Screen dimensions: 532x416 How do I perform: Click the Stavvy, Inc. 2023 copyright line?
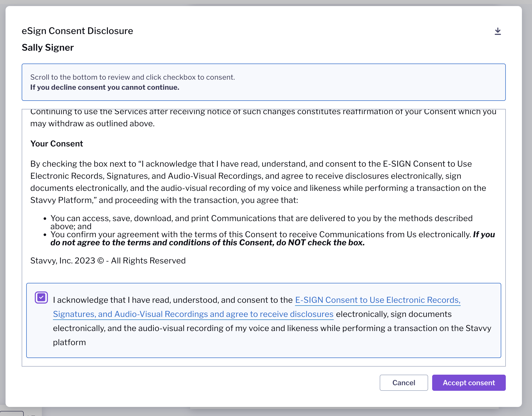pos(108,260)
